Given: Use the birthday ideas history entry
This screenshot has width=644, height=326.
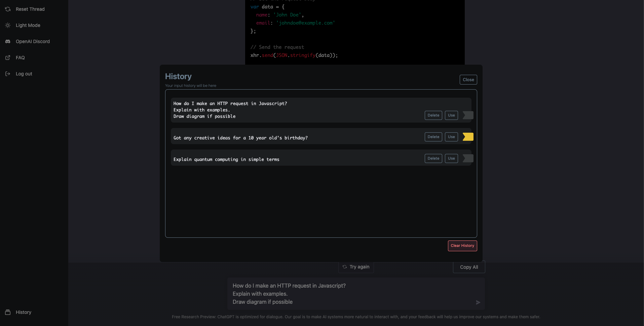Looking at the screenshot, I should point(451,137).
